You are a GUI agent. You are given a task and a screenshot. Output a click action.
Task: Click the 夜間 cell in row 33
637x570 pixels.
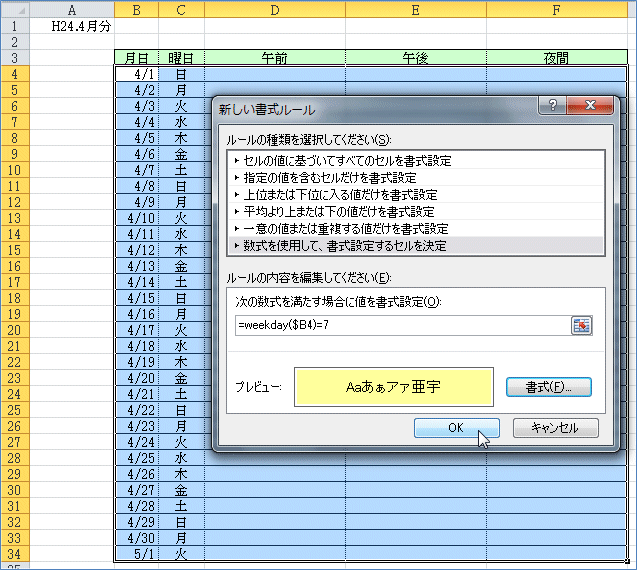click(x=557, y=538)
